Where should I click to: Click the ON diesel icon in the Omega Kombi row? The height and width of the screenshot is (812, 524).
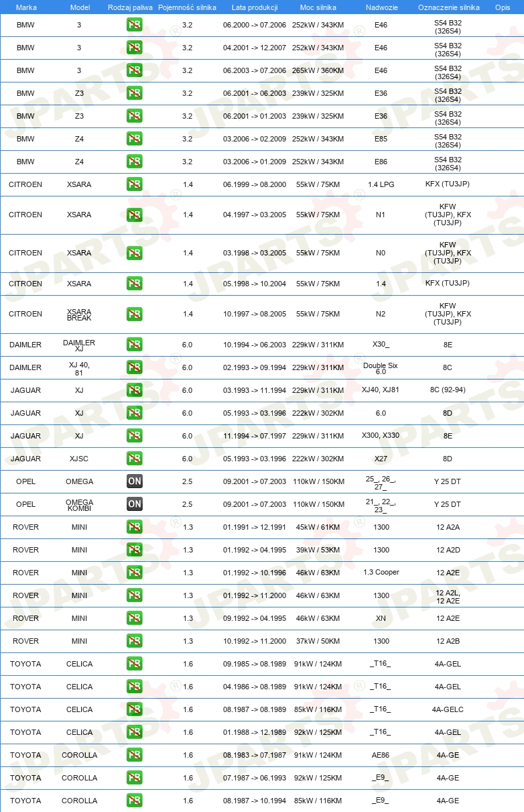134,505
